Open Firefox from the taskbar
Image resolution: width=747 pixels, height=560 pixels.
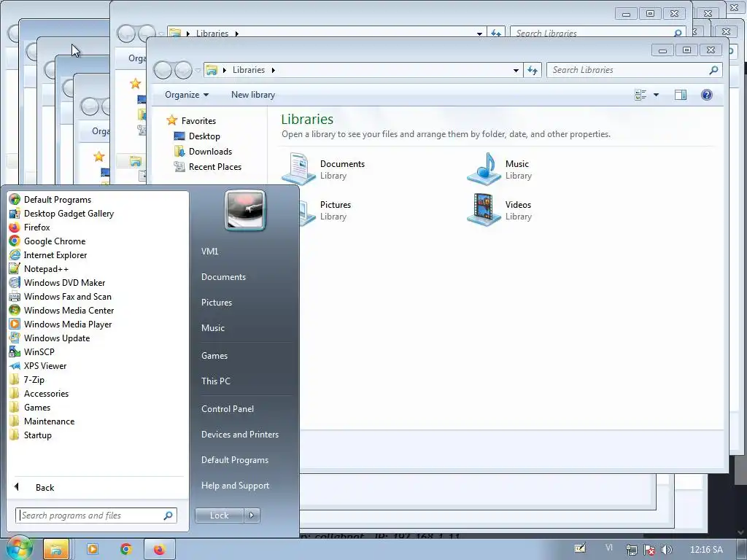tap(159, 550)
